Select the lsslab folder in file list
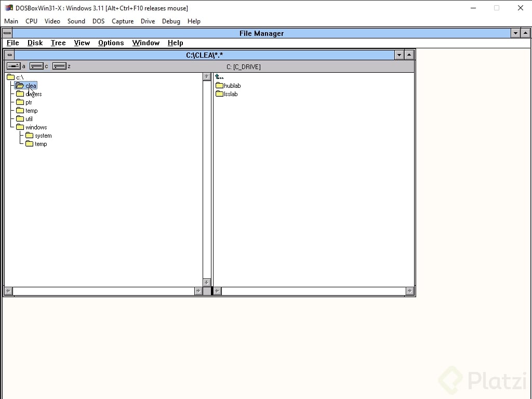 coord(227,94)
